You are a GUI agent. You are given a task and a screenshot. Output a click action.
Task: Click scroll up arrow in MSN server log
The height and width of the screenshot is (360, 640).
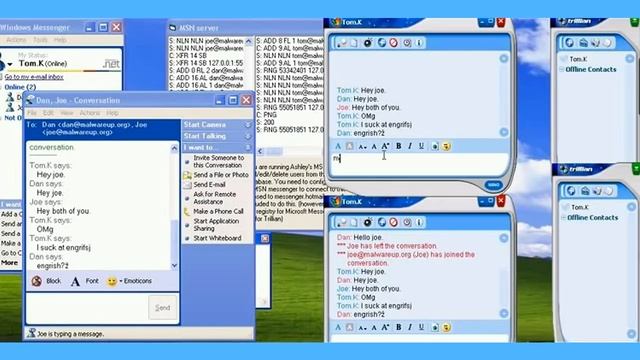pos(249,41)
